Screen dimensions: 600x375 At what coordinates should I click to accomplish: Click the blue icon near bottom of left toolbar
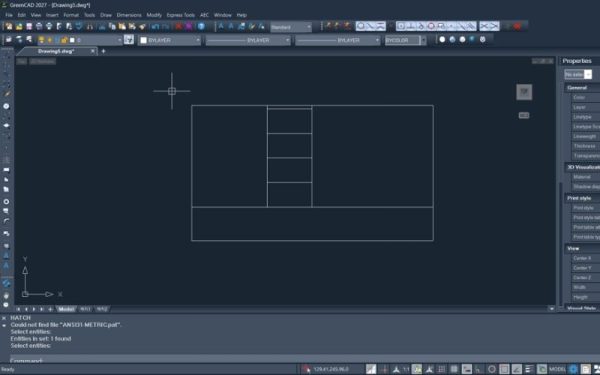[7, 284]
